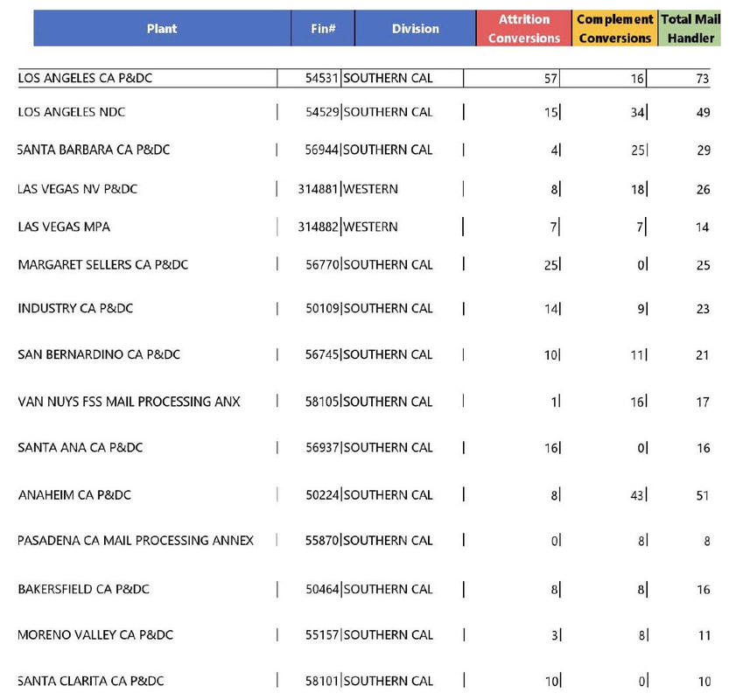Screen dimensions: 736x700
Task: Click attrition value 14 for Industry
Action: pos(551,309)
